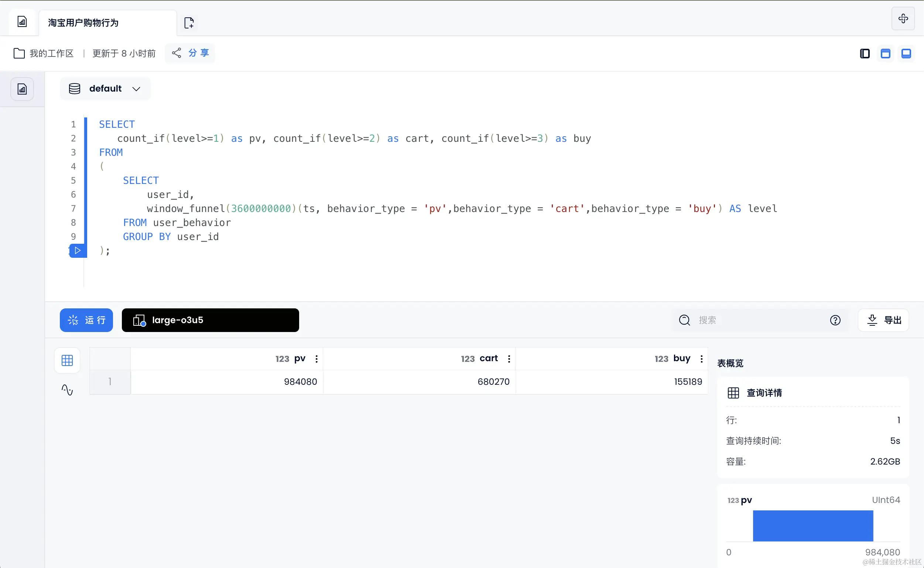
Task: Click the 查询详情 table icon
Action: point(733,393)
